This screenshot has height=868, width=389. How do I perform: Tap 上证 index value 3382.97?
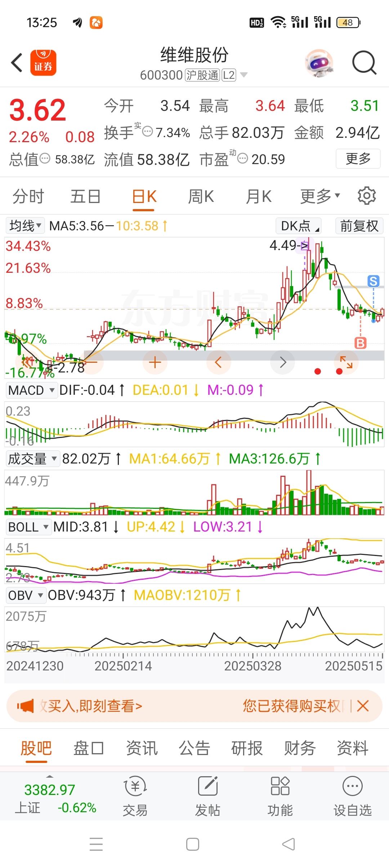[x=50, y=790]
